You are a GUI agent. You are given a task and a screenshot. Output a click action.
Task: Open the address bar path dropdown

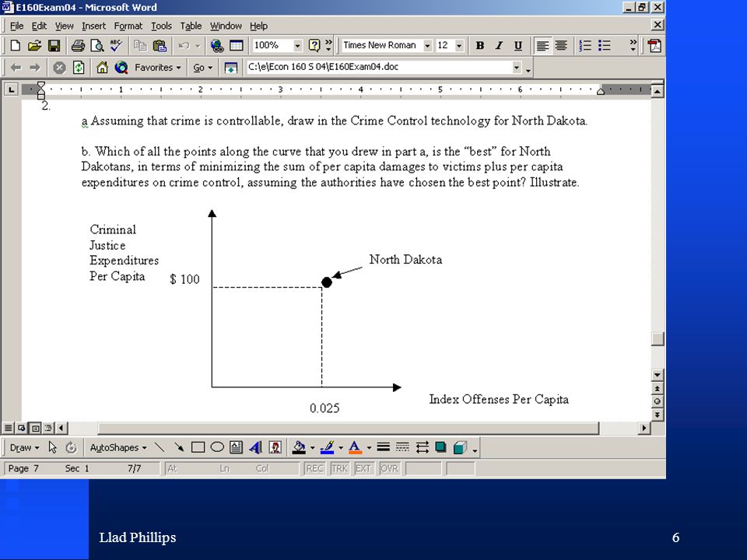coord(517,68)
